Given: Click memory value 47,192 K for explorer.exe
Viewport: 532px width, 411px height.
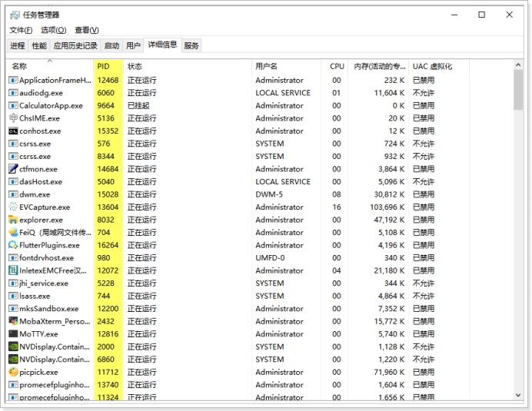Looking at the screenshot, I should tap(389, 220).
